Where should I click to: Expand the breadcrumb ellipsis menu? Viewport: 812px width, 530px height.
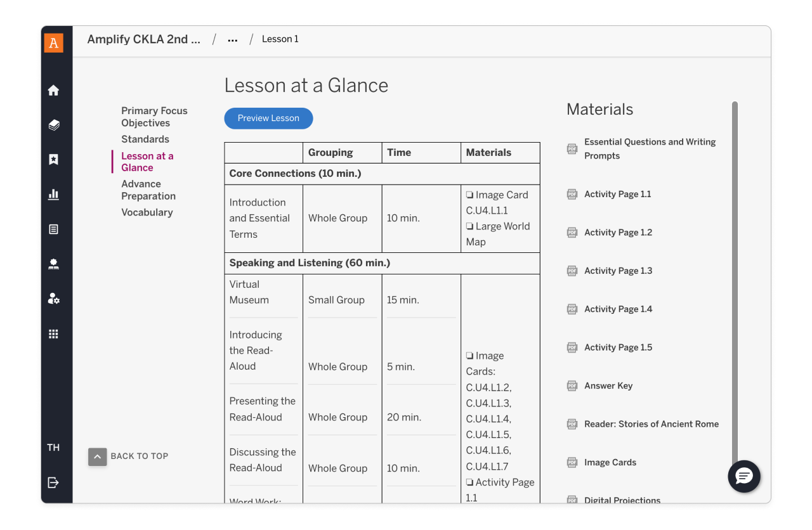(233, 40)
